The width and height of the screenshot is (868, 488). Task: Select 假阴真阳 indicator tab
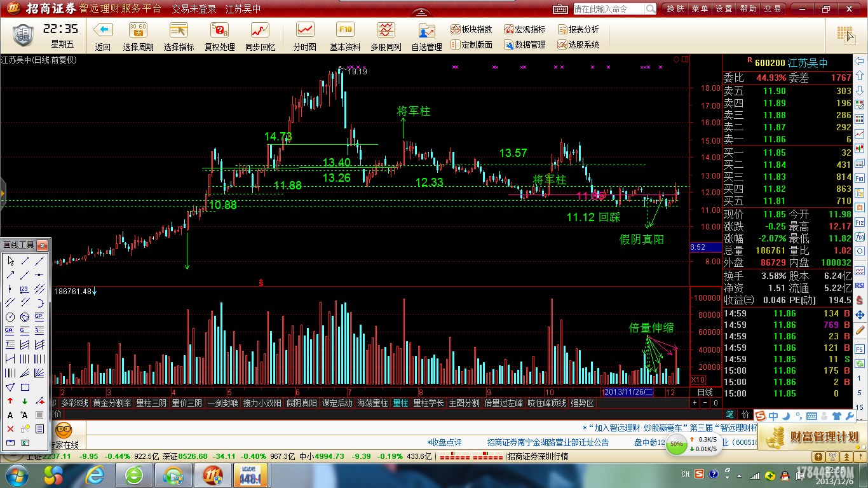pos(301,403)
